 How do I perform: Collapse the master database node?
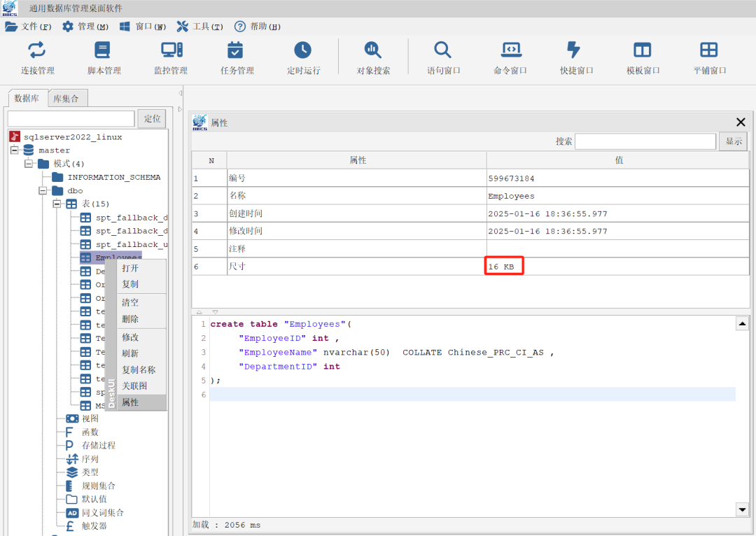tap(15, 150)
